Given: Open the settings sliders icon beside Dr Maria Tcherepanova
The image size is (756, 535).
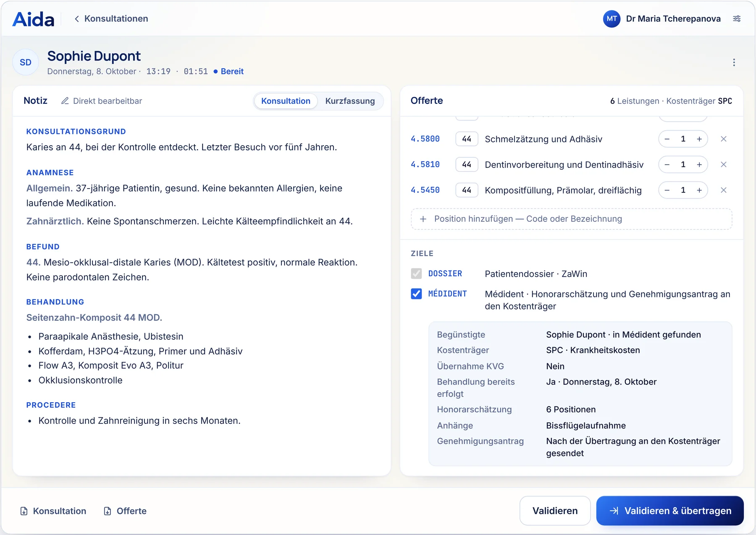Looking at the screenshot, I should point(737,18).
